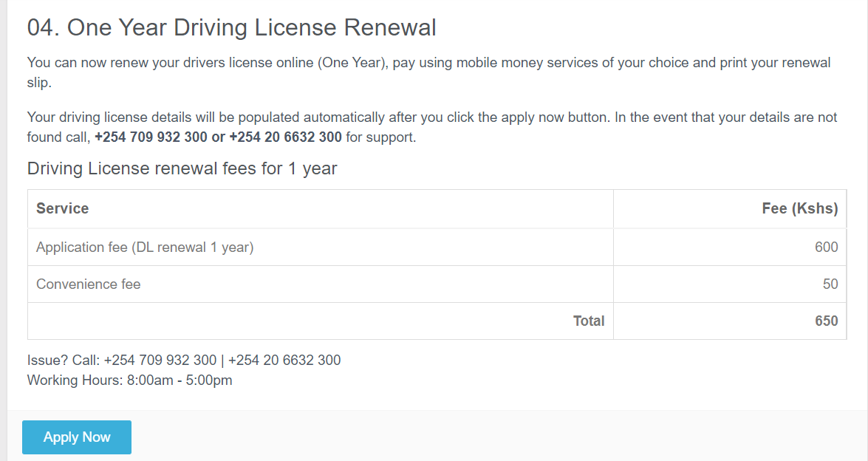Click bold support number +254 20 6632 300
Viewport: 868px width, 461px height.
click(285, 137)
